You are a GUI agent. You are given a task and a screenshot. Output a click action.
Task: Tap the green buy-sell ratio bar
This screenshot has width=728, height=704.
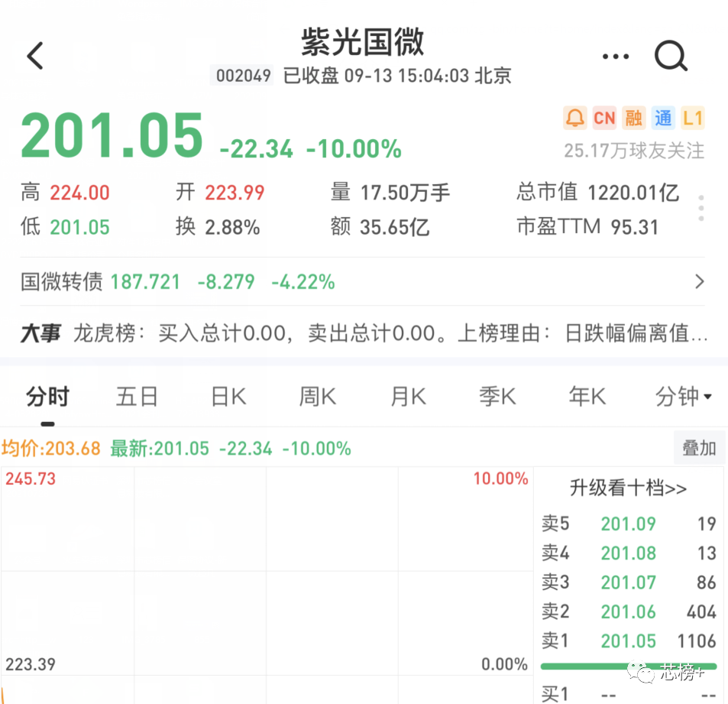(x=629, y=667)
